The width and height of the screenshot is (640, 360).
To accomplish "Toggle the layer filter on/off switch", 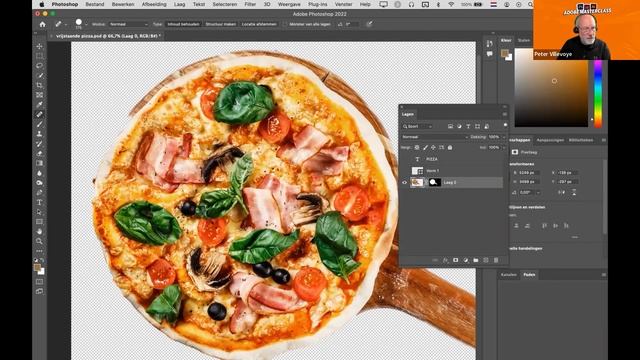I will (x=505, y=125).
